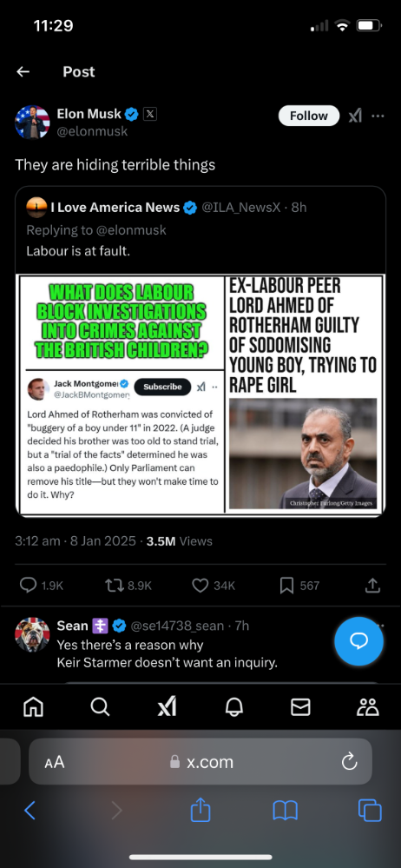This screenshot has height=868, width=401.
Task: Reload page with the refresh icon
Action: tap(349, 762)
